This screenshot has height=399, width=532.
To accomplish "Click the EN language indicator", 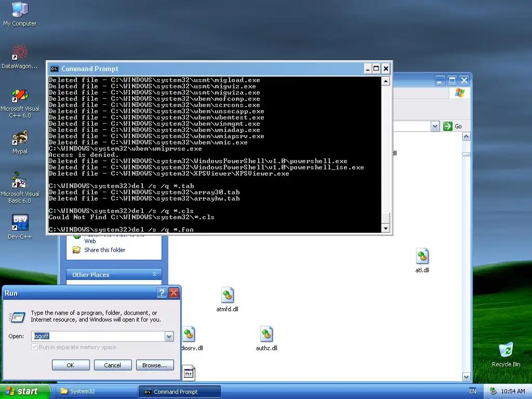I will click(x=473, y=391).
